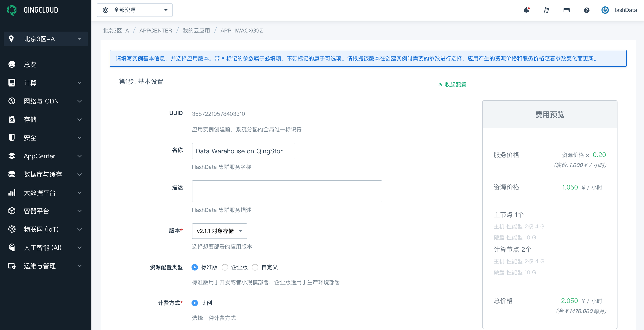Open the documentation book icon
Viewport: 644px width, 330px height.
tap(546, 10)
